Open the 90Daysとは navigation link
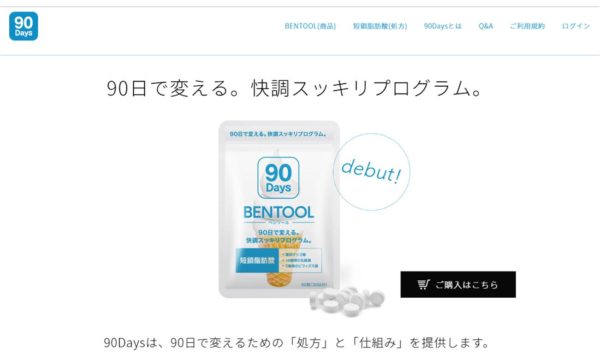600x360 pixels. 442,26
